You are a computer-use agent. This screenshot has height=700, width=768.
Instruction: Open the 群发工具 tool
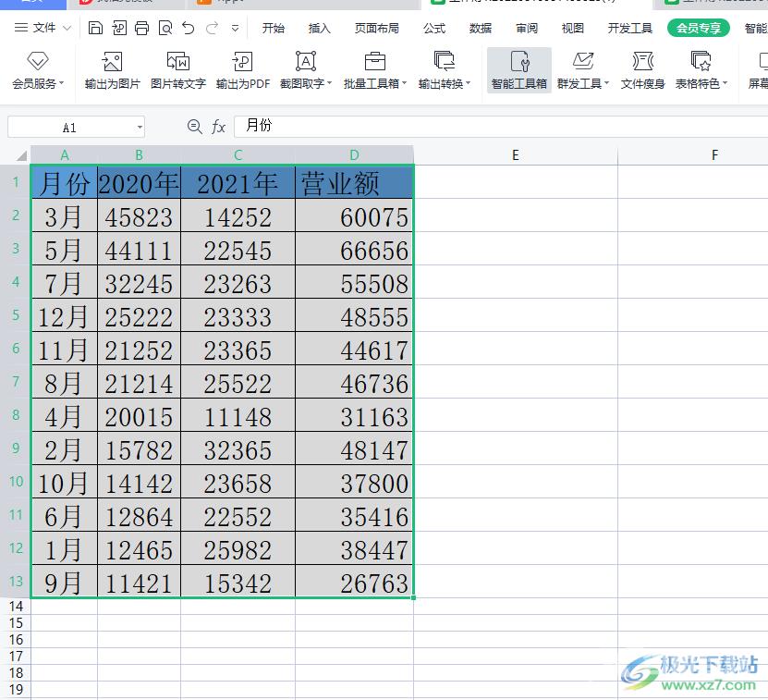click(x=583, y=70)
